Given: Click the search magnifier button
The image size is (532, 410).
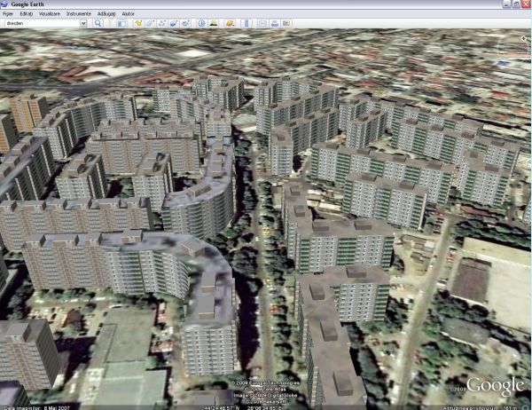Looking at the screenshot, I should pyautogui.click(x=98, y=22).
